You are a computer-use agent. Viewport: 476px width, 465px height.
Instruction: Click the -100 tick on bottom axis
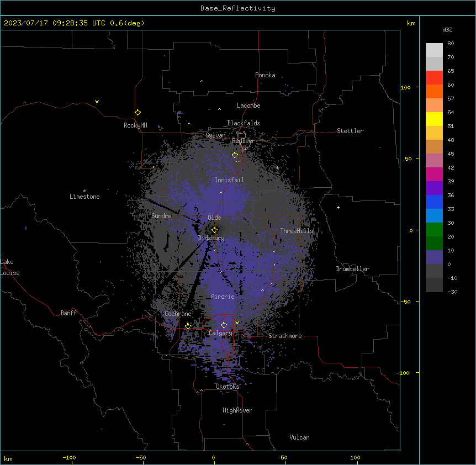69,458
